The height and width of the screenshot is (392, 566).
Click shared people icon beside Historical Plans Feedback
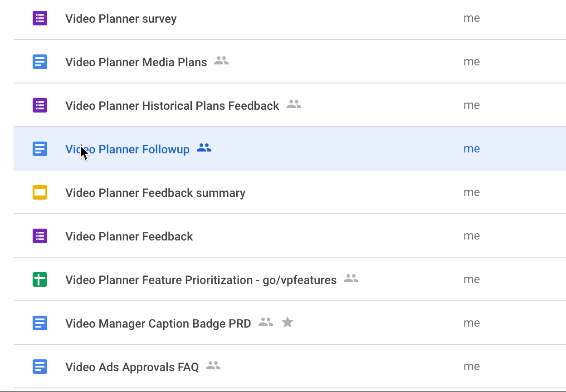coord(294,104)
